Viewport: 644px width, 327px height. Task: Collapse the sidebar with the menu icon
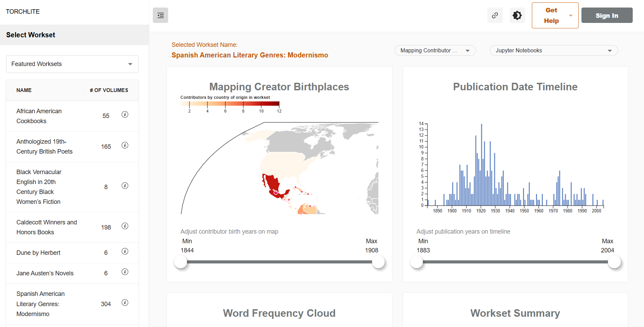[160, 15]
